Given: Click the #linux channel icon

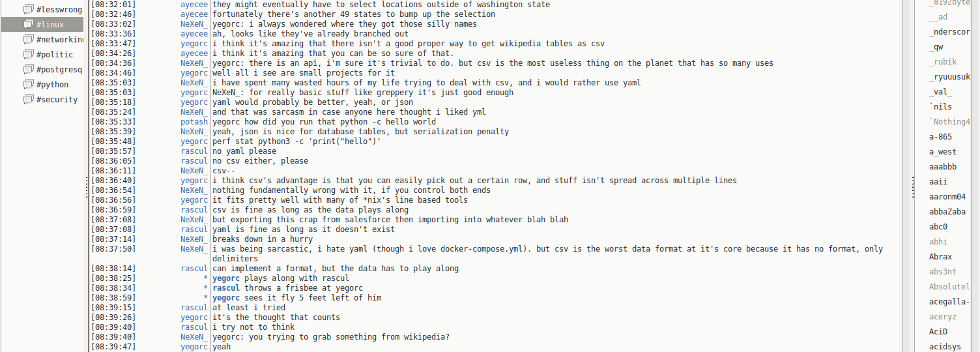Looking at the screenshot, I should pyautogui.click(x=28, y=24).
